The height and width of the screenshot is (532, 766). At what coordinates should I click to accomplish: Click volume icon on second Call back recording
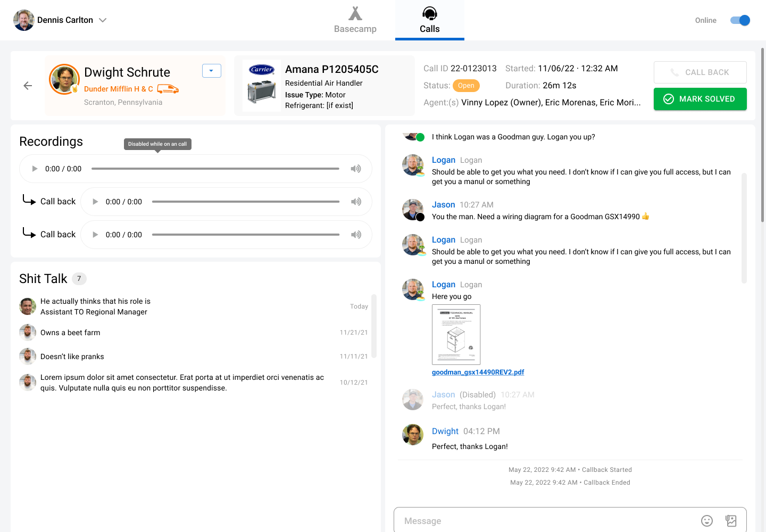point(355,235)
